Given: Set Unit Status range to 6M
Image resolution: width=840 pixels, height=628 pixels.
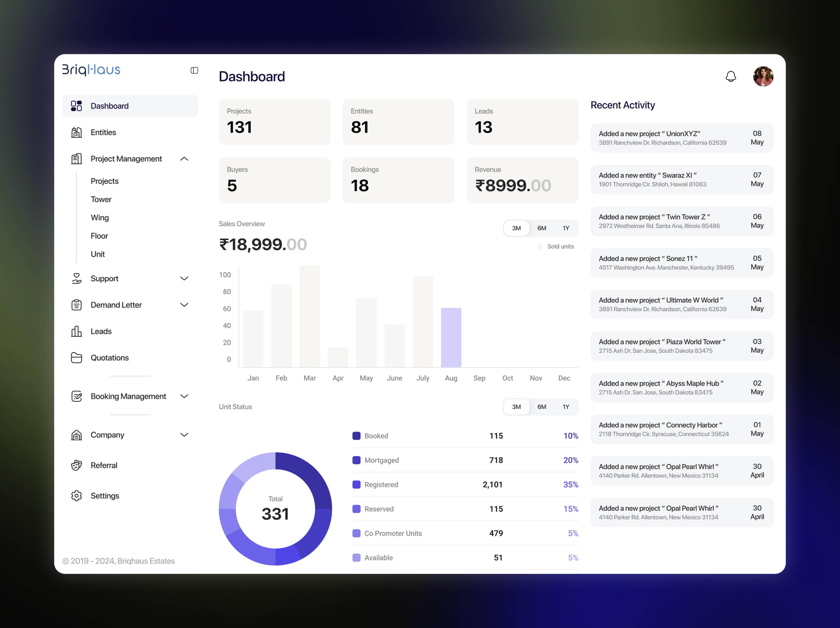Looking at the screenshot, I should (541, 407).
